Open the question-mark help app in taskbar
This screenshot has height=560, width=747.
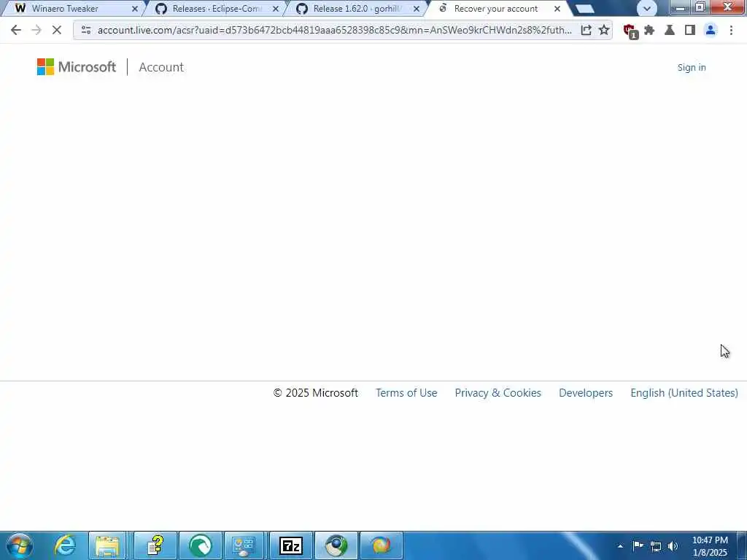coord(155,545)
